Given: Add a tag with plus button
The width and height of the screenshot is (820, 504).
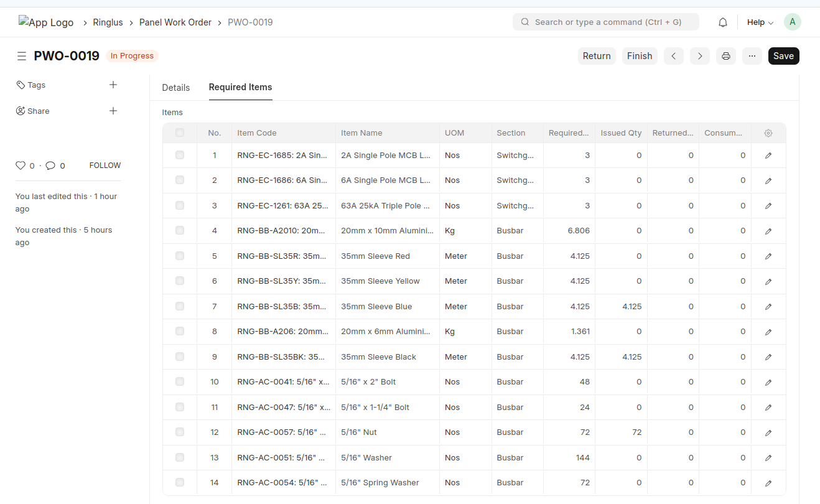Looking at the screenshot, I should (113, 85).
